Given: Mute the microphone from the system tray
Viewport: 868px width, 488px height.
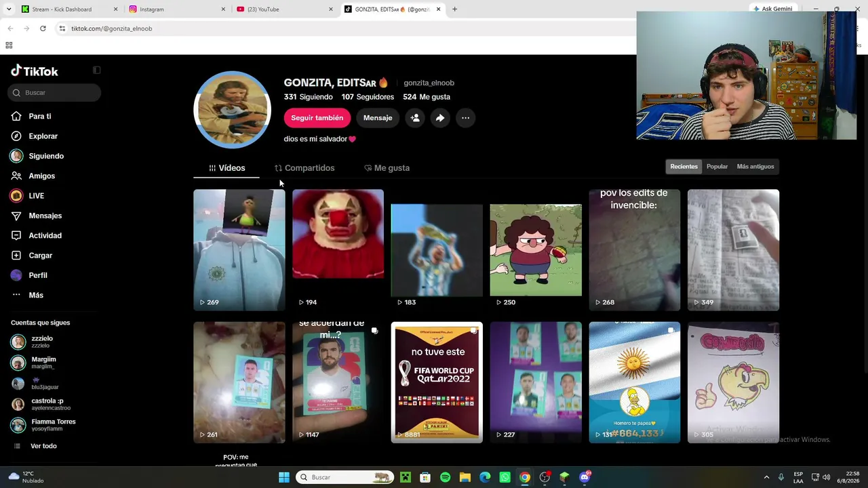Looking at the screenshot, I should click(781, 477).
